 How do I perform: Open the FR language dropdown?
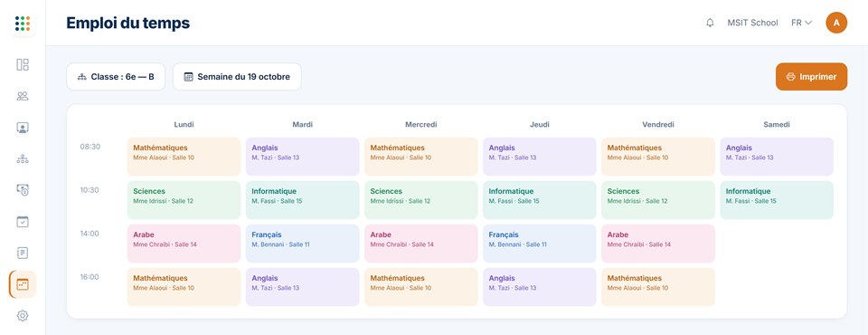tap(802, 23)
